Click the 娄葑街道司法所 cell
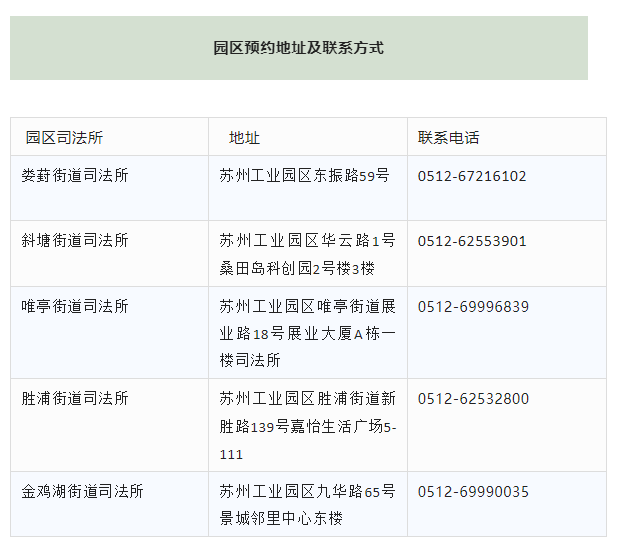This screenshot has height=549, width=617. (75, 176)
